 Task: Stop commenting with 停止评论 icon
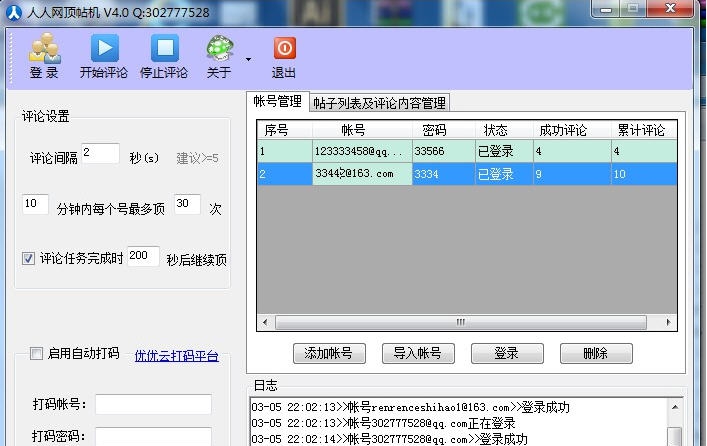click(x=164, y=56)
